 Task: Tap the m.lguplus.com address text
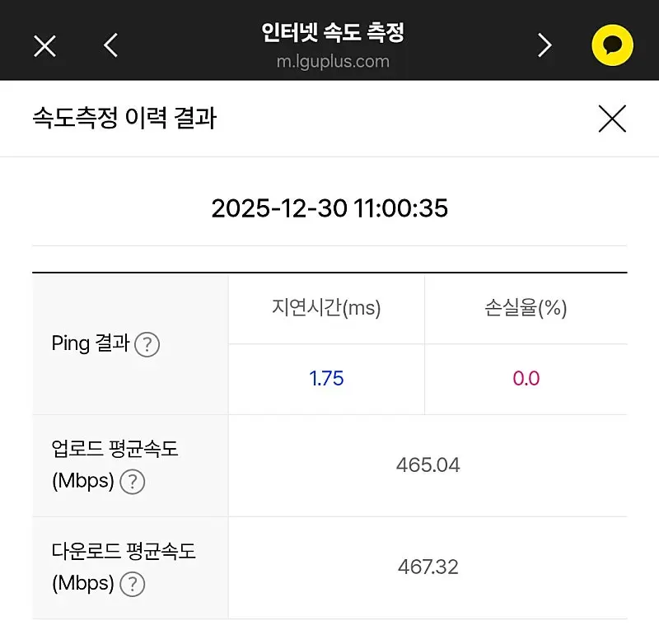pyautogui.click(x=333, y=62)
